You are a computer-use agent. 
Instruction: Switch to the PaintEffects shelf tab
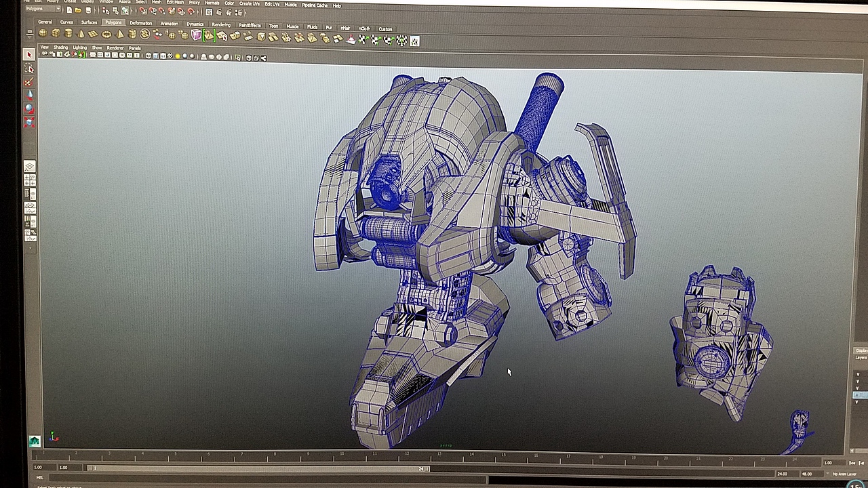tap(250, 25)
